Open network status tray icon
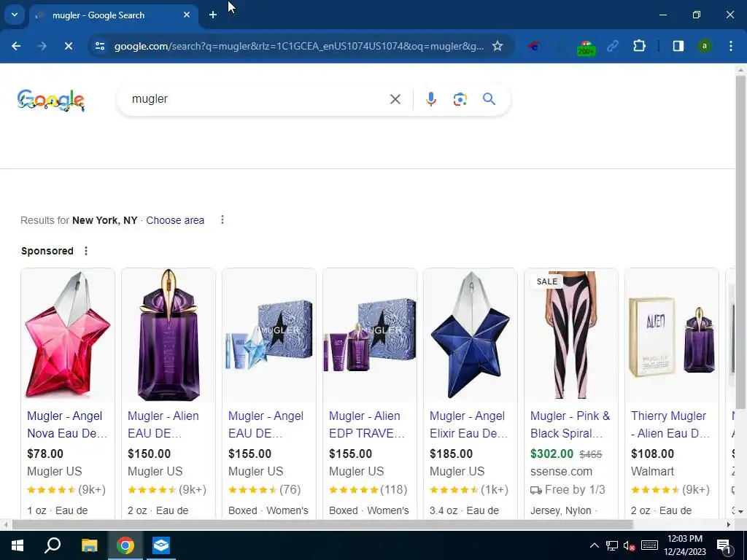This screenshot has height=560, width=747. (612, 545)
